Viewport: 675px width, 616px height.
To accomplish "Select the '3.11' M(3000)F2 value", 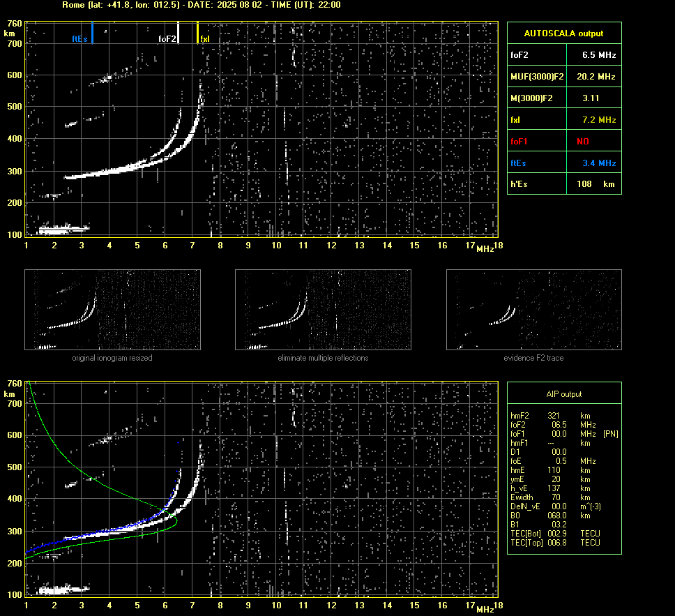I will pos(591,98).
